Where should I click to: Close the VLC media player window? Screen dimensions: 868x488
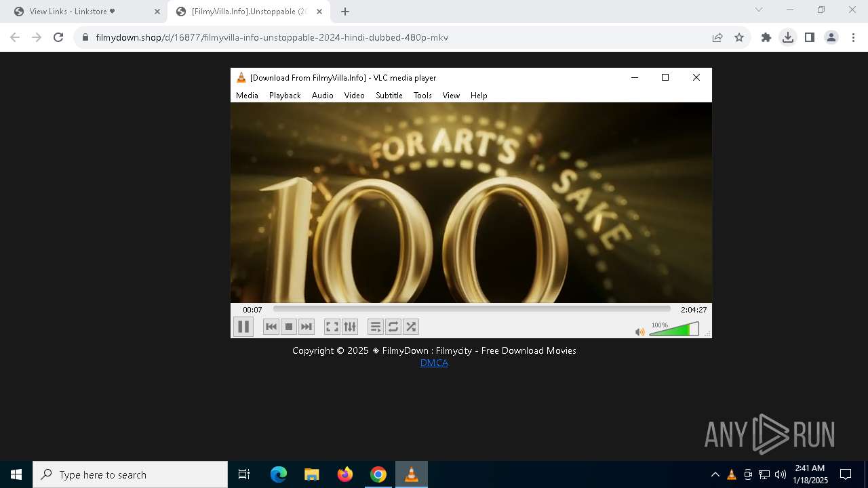click(x=696, y=77)
